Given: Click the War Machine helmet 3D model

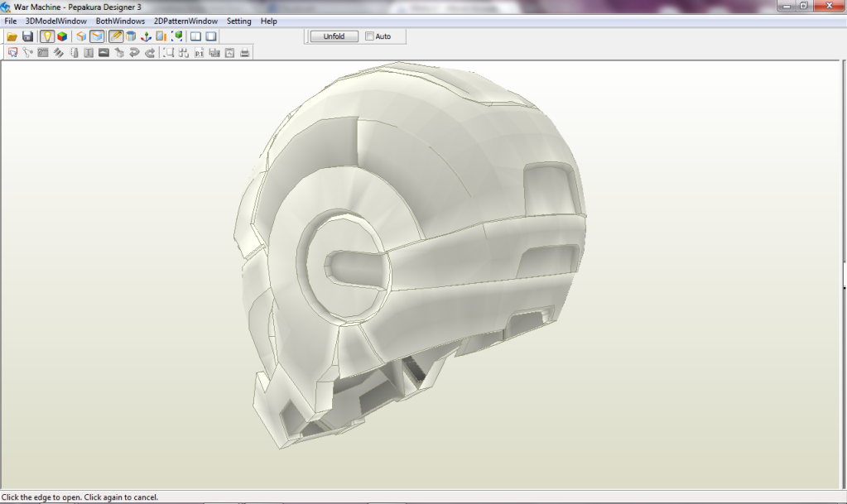Looking at the screenshot, I should 411,254.
